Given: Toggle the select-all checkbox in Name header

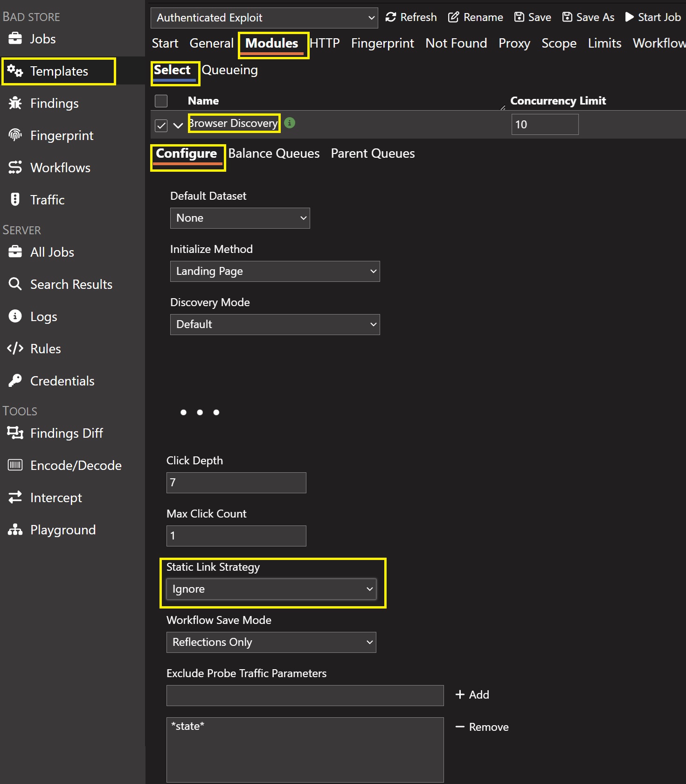Looking at the screenshot, I should [161, 101].
